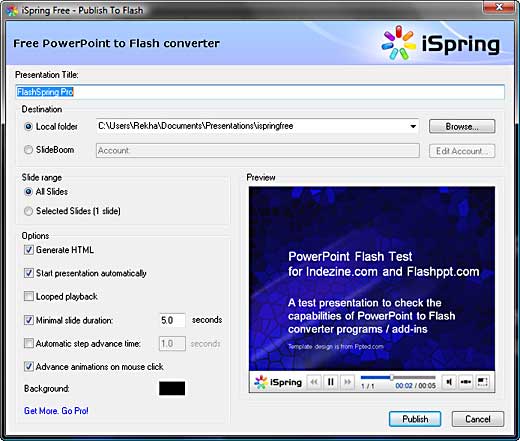Toggle Start presentation automatically checkbox
This screenshot has height=441, width=520.
29,273
